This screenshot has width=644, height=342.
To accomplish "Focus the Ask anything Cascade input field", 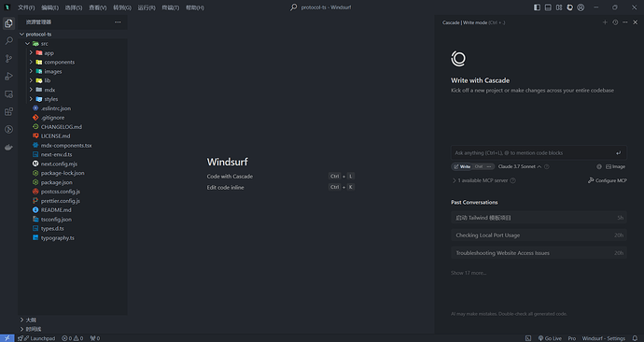I will pos(539,153).
